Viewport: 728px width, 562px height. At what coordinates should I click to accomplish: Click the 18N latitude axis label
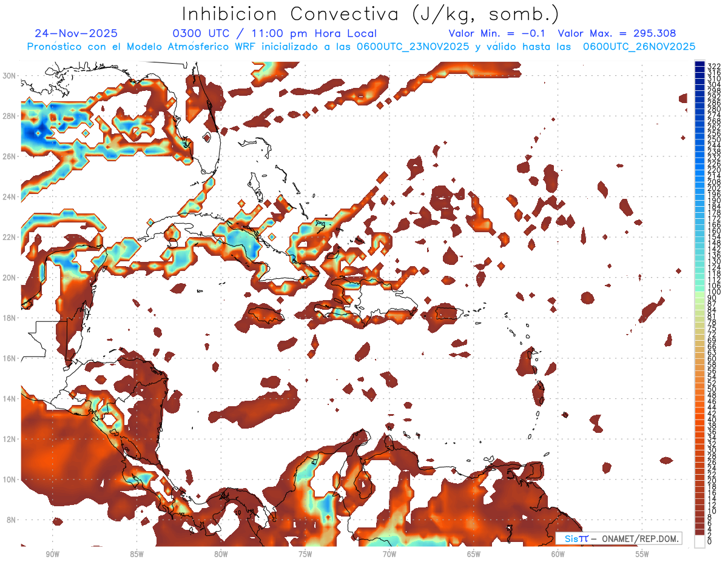(x=10, y=318)
